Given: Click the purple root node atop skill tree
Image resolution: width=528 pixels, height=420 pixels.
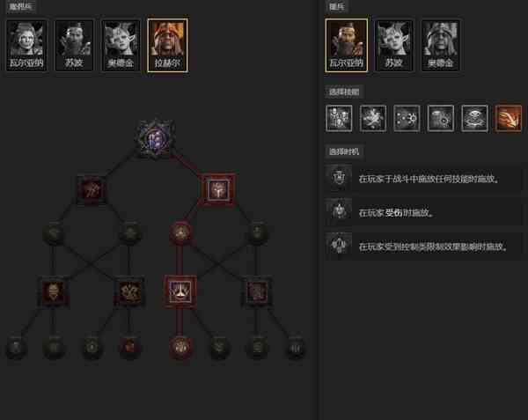Looking at the screenshot, I should click(156, 138).
